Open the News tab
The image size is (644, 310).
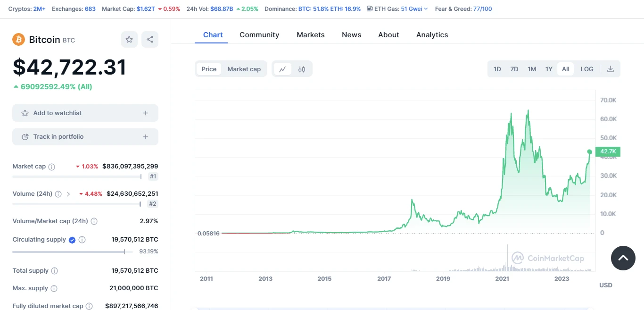pos(352,35)
